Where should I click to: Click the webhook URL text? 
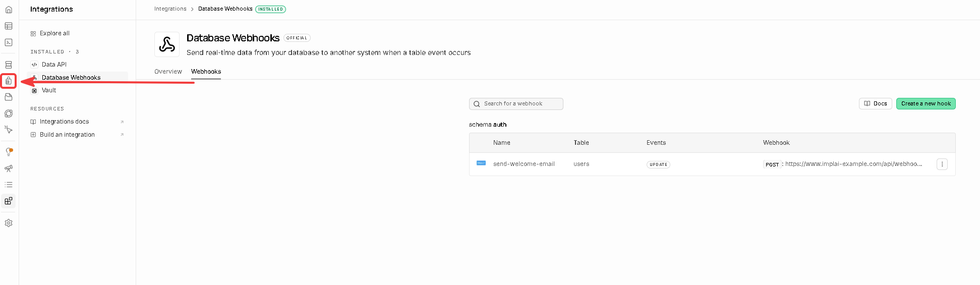click(x=853, y=164)
